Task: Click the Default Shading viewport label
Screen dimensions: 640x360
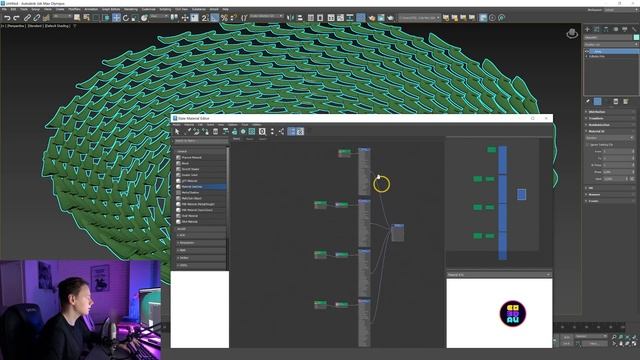Action: coord(57,26)
